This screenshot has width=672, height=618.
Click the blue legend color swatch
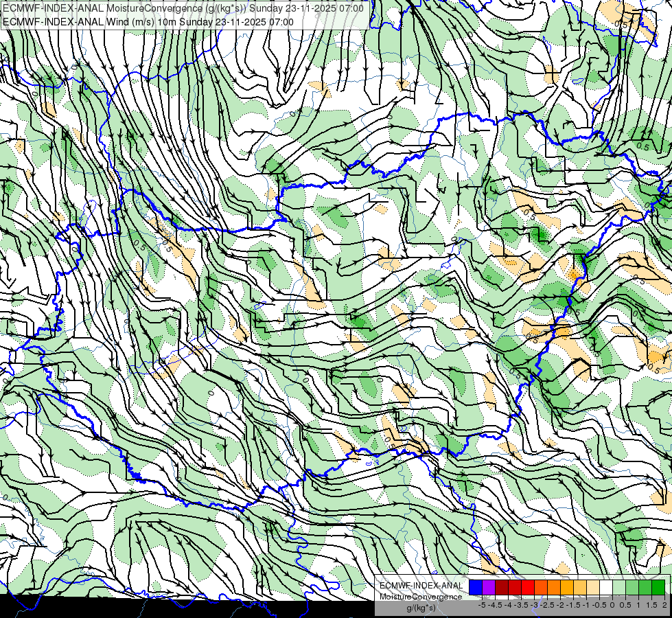coord(476,588)
